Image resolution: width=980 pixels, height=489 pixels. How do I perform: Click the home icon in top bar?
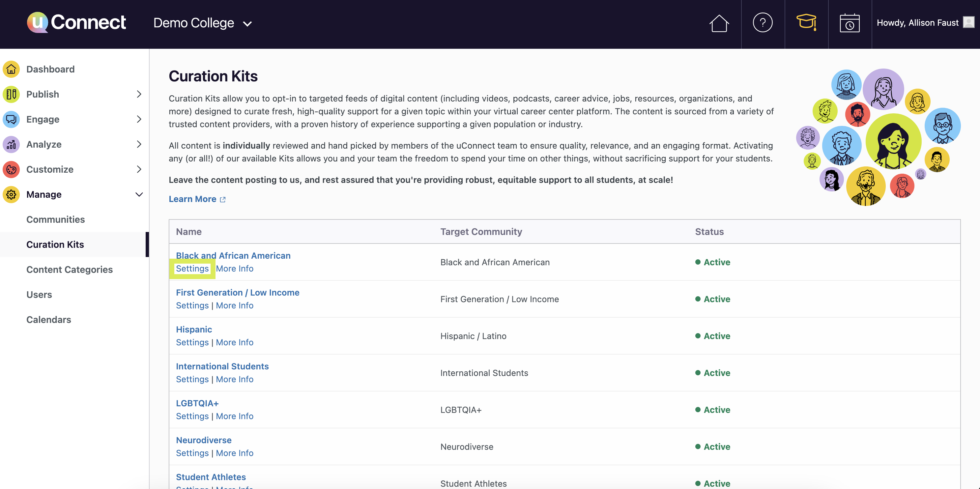coord(719,24)
